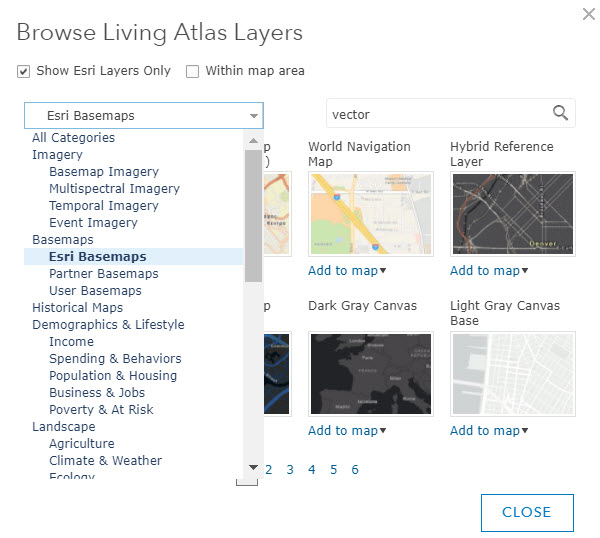This screenshot has width=600, height=538.
Task: Click category list scroll up arrow
Action: point(253,140)
